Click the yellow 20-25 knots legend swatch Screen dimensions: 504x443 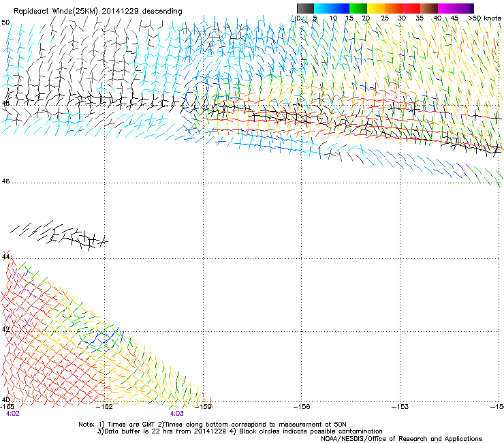pyautogui.click(x=376, y=8)
